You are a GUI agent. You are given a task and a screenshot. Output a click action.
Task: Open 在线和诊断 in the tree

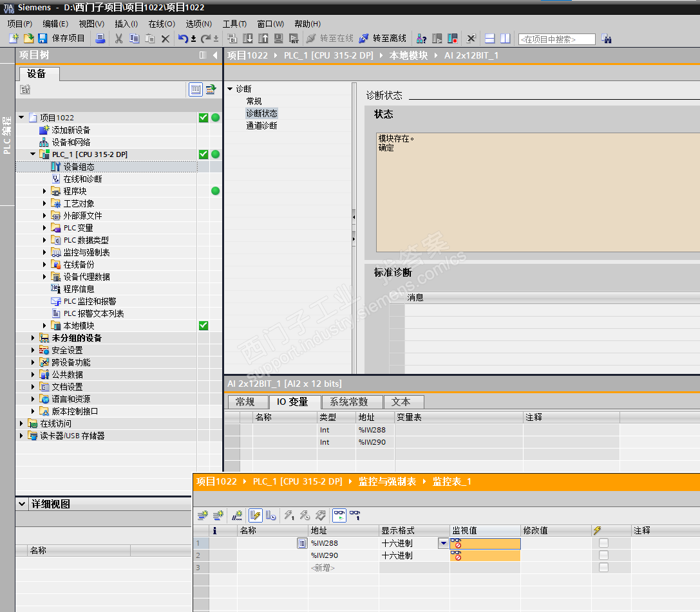82,179
